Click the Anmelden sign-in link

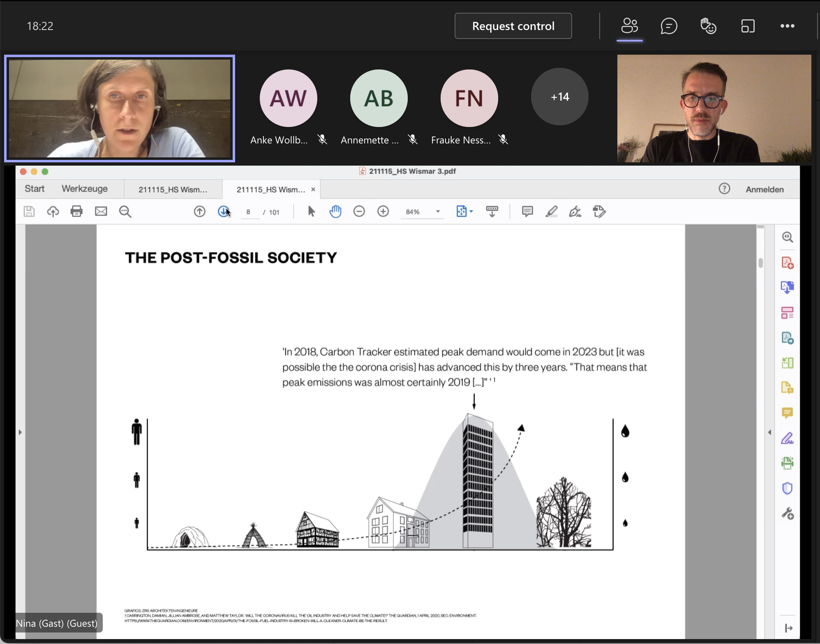765,189
